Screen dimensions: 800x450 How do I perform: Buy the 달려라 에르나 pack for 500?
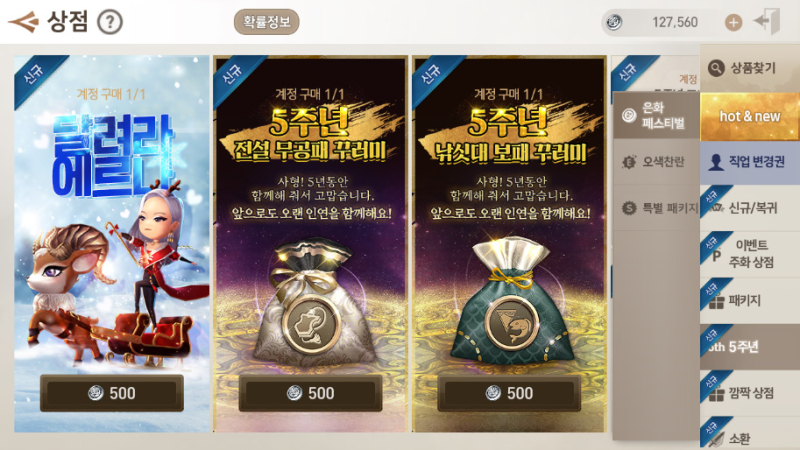click(x=112, y=393)
